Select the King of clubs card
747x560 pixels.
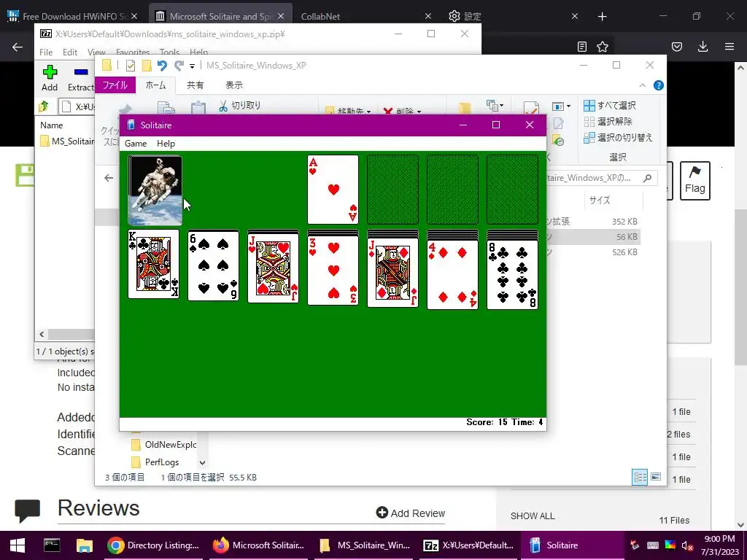pos(153,264)
